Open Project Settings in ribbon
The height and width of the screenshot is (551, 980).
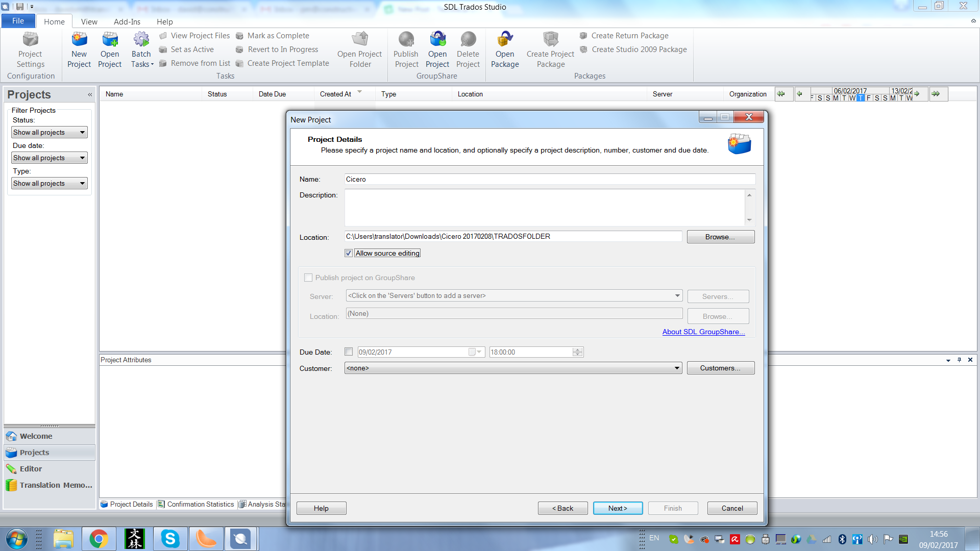31,49
